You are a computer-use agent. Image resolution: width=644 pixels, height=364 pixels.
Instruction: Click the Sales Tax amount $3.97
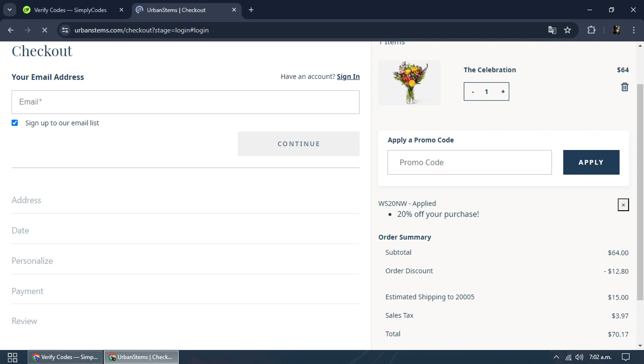point(620,316)
